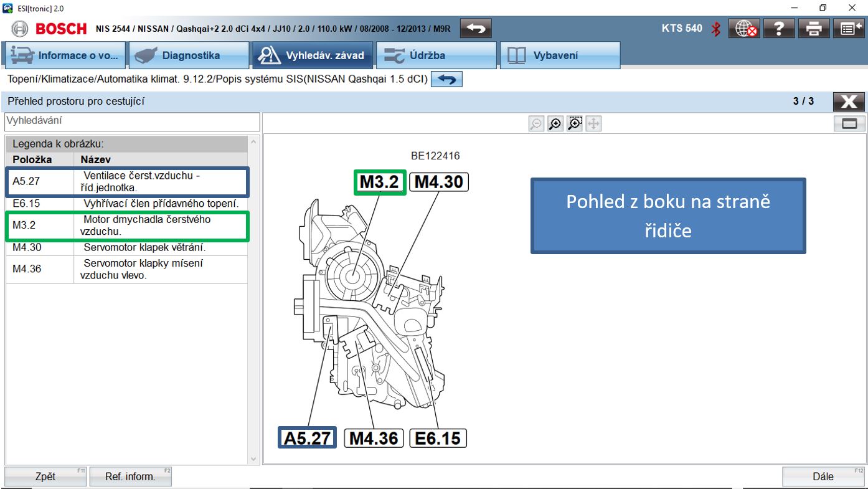Switch to the Vybavení tab
The image size is (868, 489).
tap(560, 55)
